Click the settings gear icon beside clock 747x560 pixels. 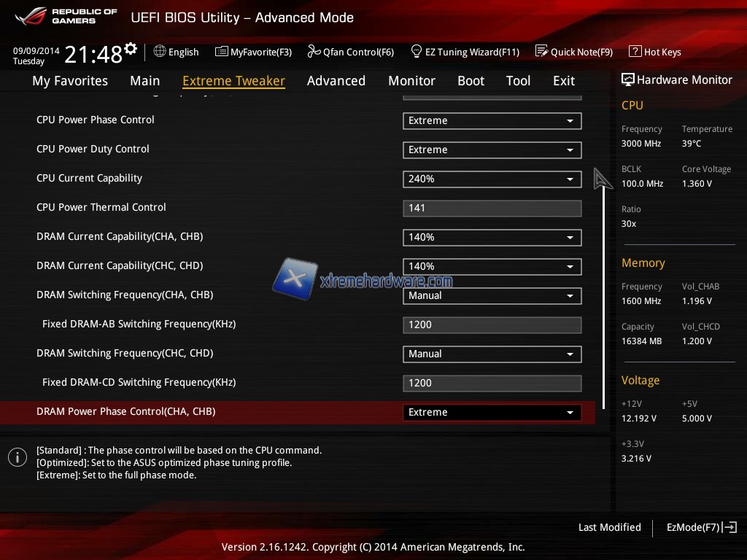(131, 49)
